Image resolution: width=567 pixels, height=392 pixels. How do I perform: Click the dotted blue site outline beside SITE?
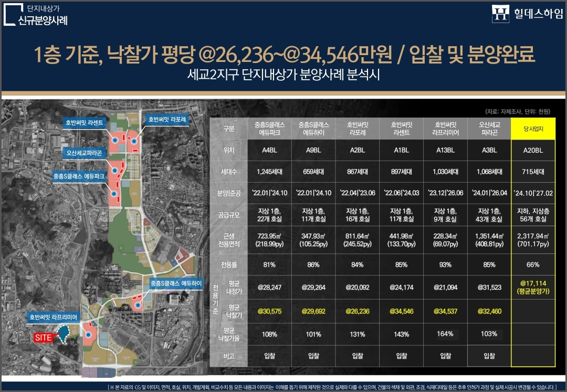(65, 334)
